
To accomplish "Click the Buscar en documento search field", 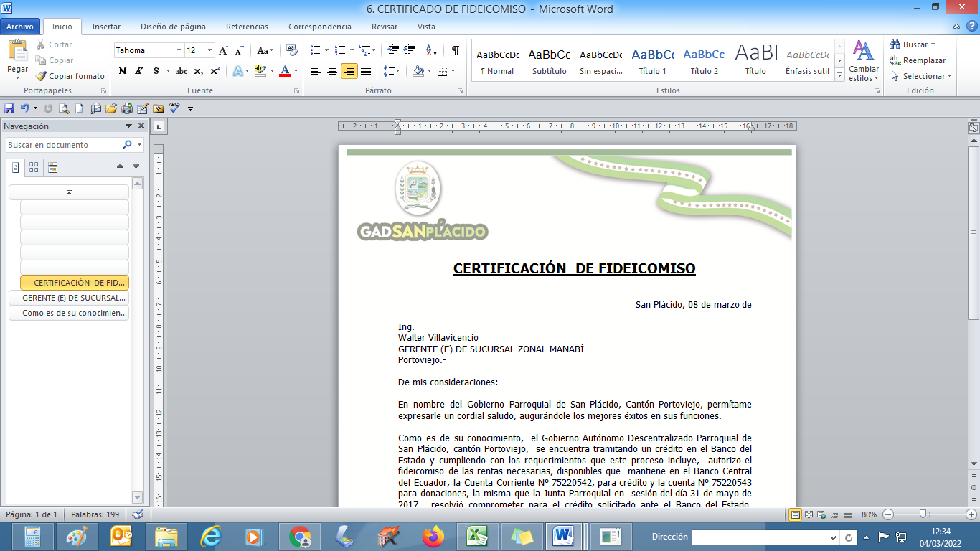I will [x=63, y=145].
